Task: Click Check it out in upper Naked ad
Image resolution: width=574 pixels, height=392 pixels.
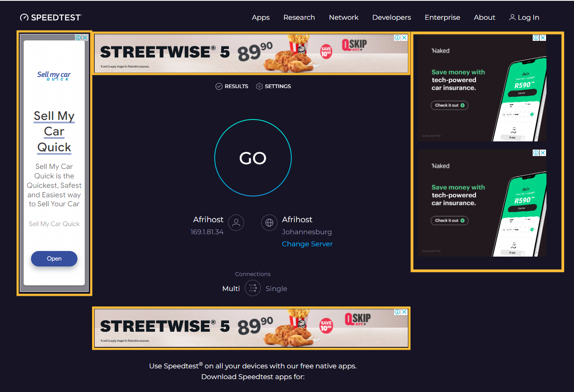Action: click(450, 105)
